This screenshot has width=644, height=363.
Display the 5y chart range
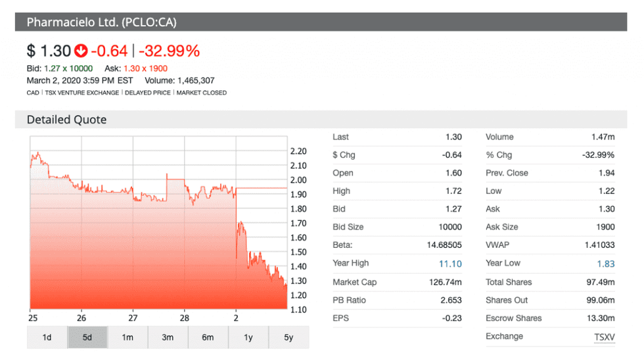[x=288, y=337]
